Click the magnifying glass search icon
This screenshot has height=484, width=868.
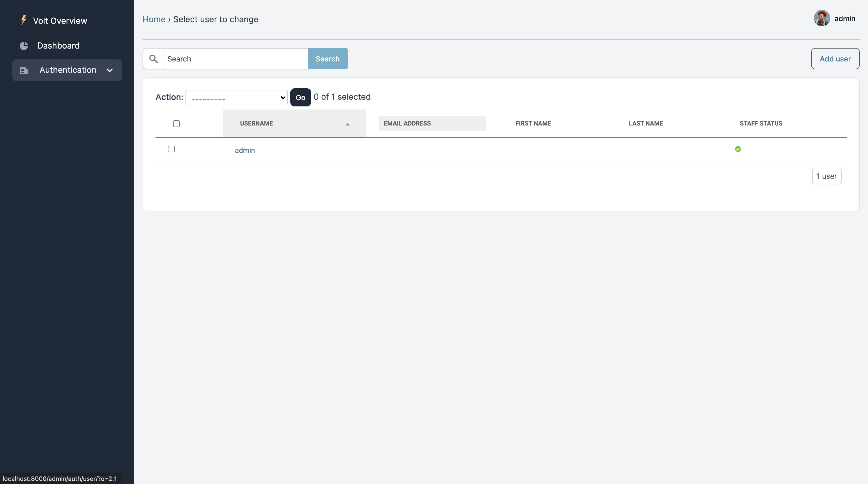tap(153, 59)
